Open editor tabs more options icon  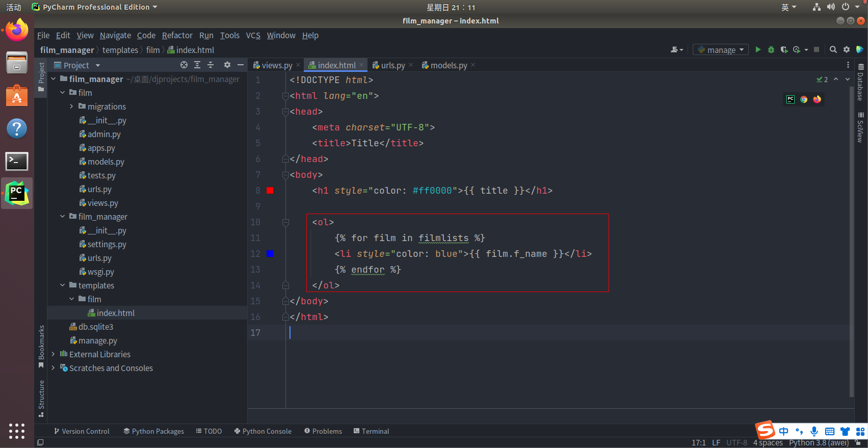(848, 65)
